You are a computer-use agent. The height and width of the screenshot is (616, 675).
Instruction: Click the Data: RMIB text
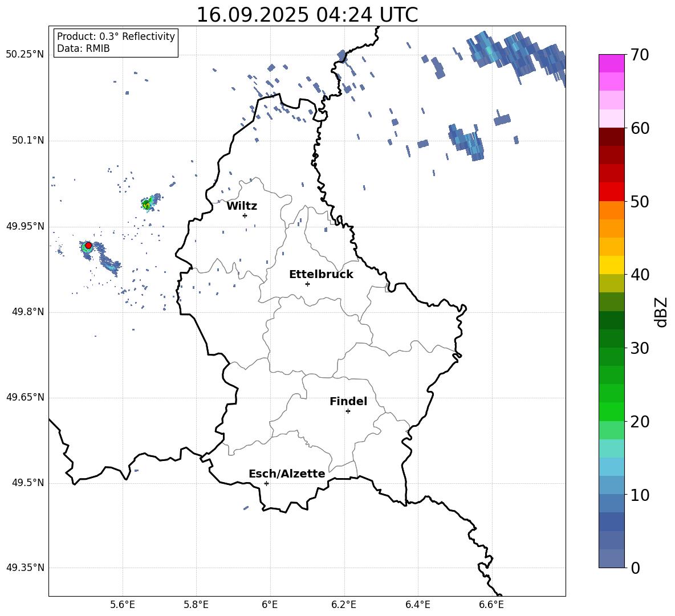(x=83, y=48)
